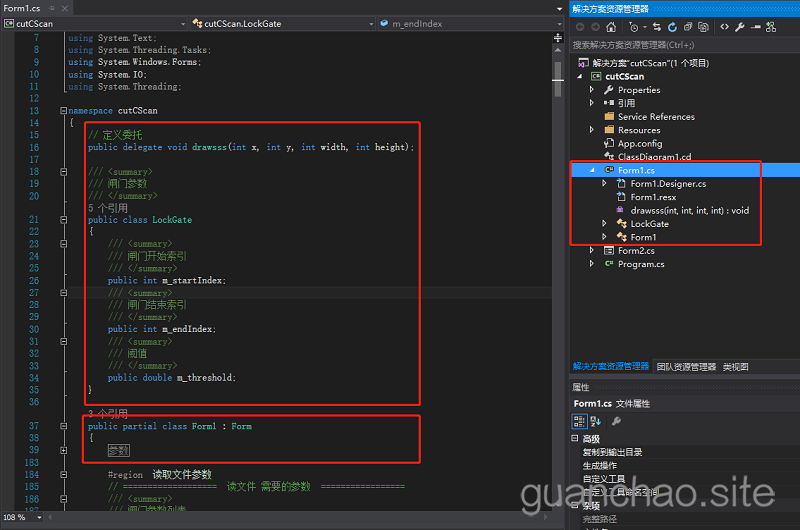Switch to 团队资源管理器 tab
Screen dimensions: 800x530
pos(686,367)
